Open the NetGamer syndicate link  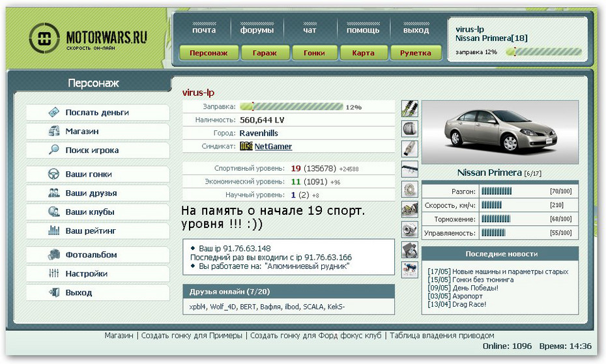click(x=273, y=146)
